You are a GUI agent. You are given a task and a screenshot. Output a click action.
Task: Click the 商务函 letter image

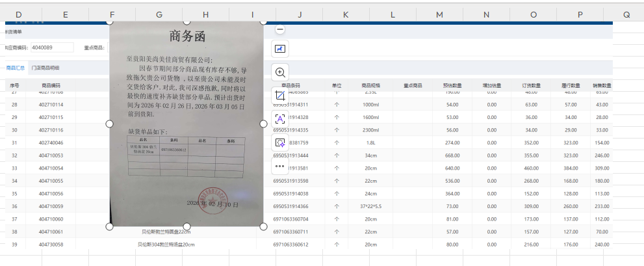187,124
